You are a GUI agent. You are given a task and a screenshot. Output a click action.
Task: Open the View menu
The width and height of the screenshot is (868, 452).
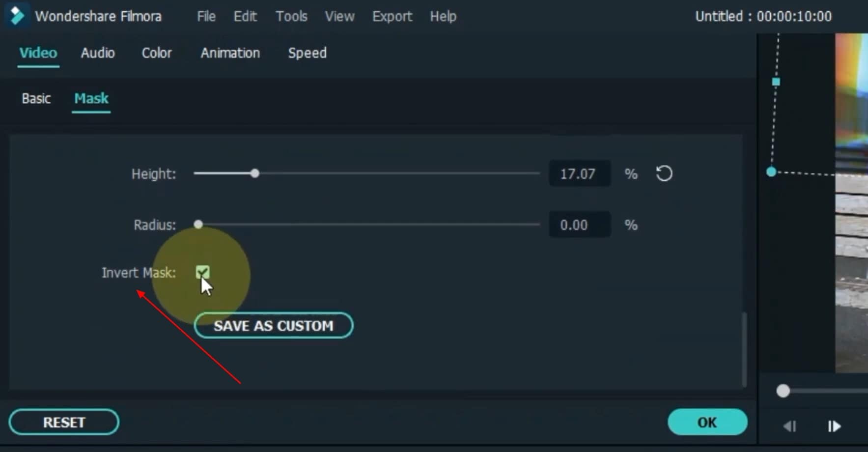pyautogui.click(x=339, y=16)
